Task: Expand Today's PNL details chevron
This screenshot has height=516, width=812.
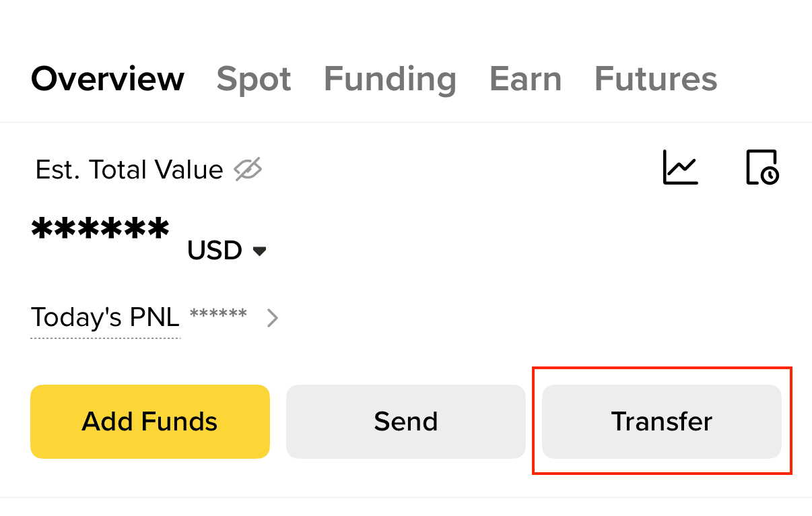Action: pyautogui.click(x=272, y=317)
